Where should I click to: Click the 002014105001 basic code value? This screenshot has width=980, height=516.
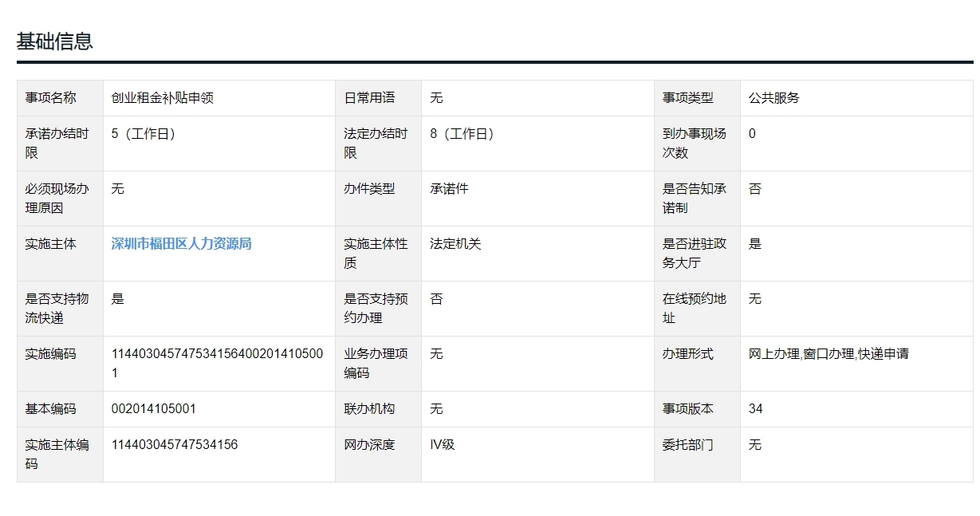(x=154, y=409)
